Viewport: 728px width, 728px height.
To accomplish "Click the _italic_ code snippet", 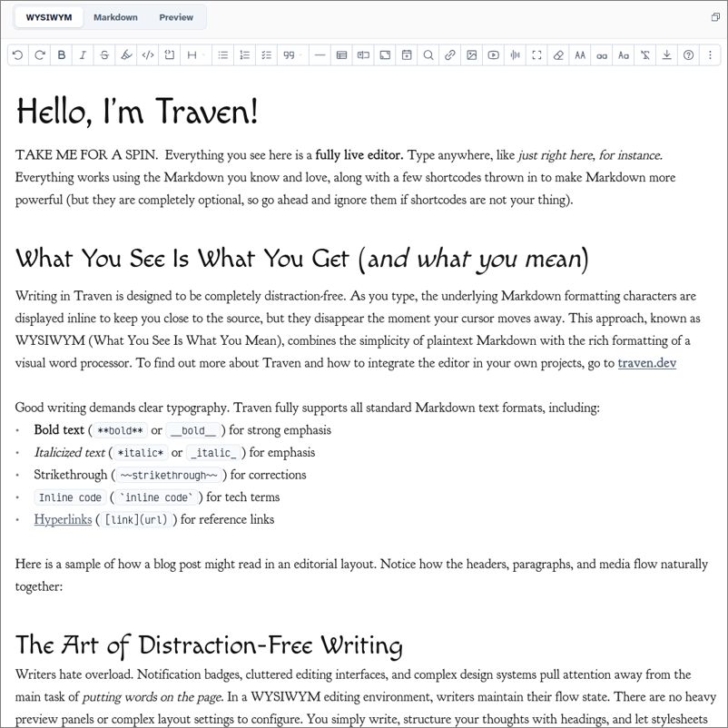I will point(213,453).
